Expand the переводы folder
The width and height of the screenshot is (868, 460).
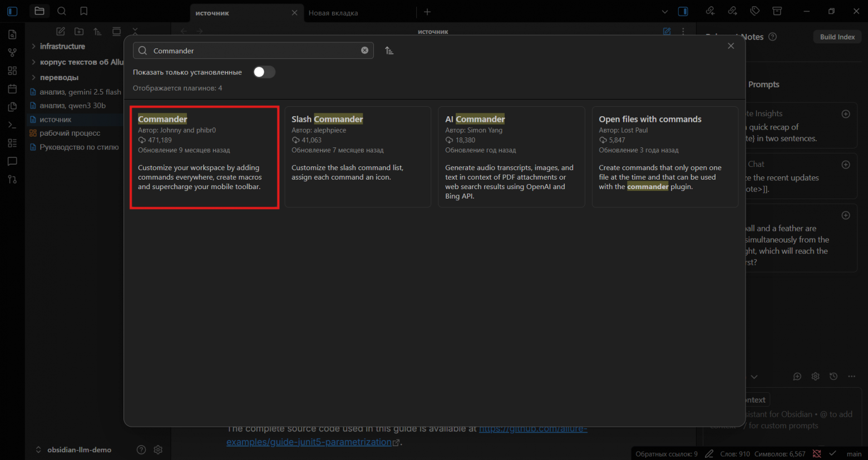click(59, 78)
